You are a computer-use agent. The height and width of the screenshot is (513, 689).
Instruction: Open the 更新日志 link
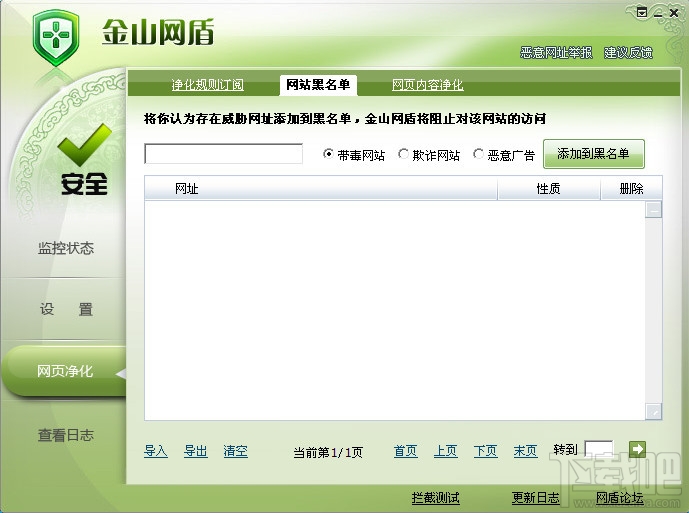536,498
